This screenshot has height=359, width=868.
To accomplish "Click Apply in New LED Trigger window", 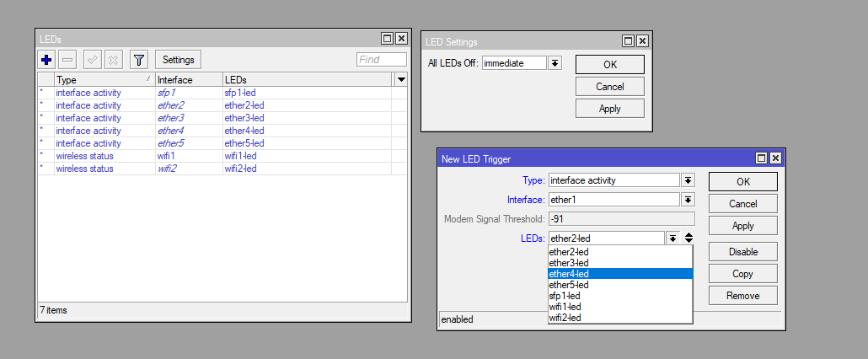I will 743,226.
